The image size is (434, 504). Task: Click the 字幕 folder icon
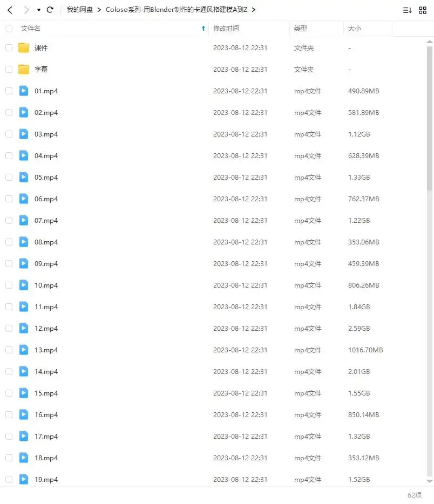[24, 70]
